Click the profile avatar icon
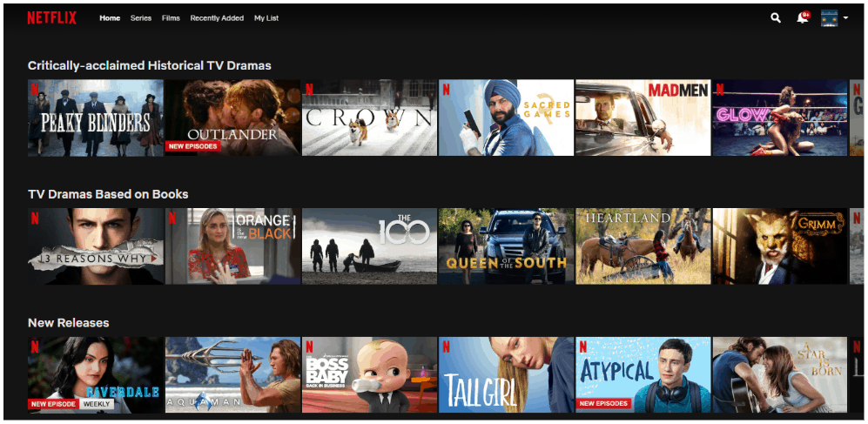Viewport: 868px width, 424px height. click(829, 17)
